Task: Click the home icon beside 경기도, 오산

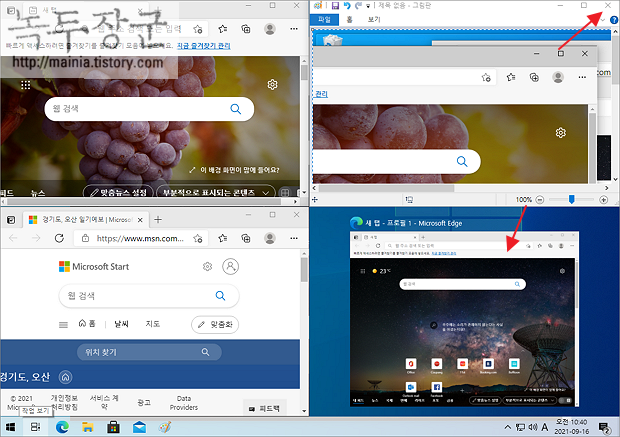Action: [x=66, y=377]
